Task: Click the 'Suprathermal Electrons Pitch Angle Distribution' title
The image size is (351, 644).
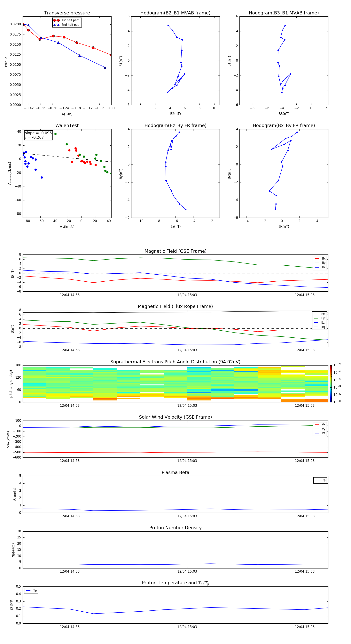Action: 175,362
